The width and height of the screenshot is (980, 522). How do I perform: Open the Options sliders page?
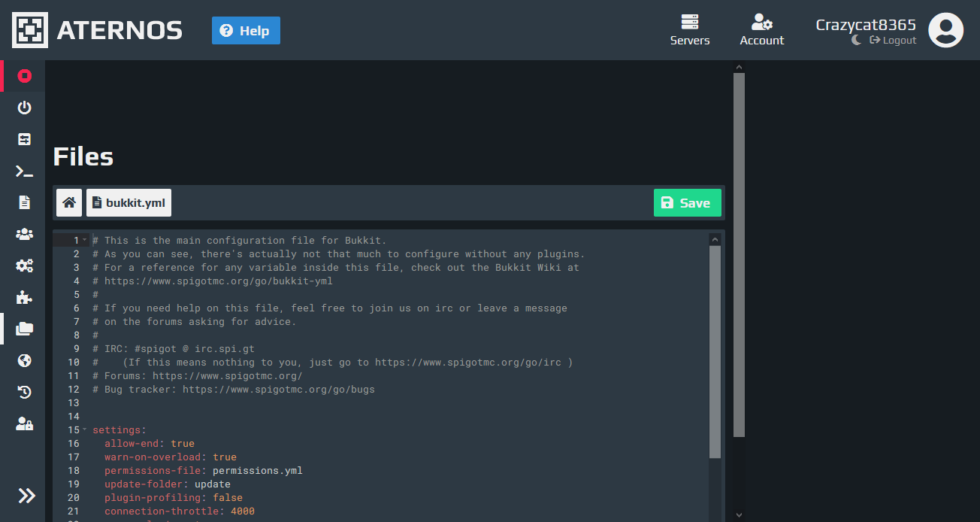click(x=25, y=138)
